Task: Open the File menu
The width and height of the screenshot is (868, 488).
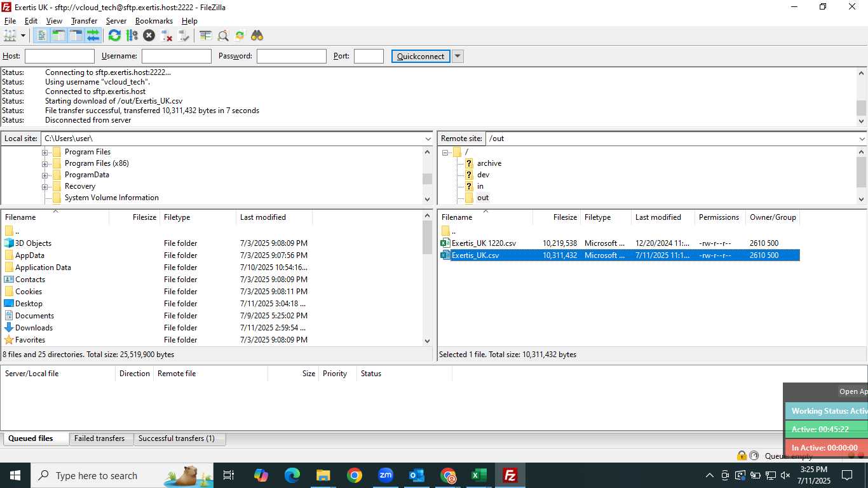Action: click(10, 21)
